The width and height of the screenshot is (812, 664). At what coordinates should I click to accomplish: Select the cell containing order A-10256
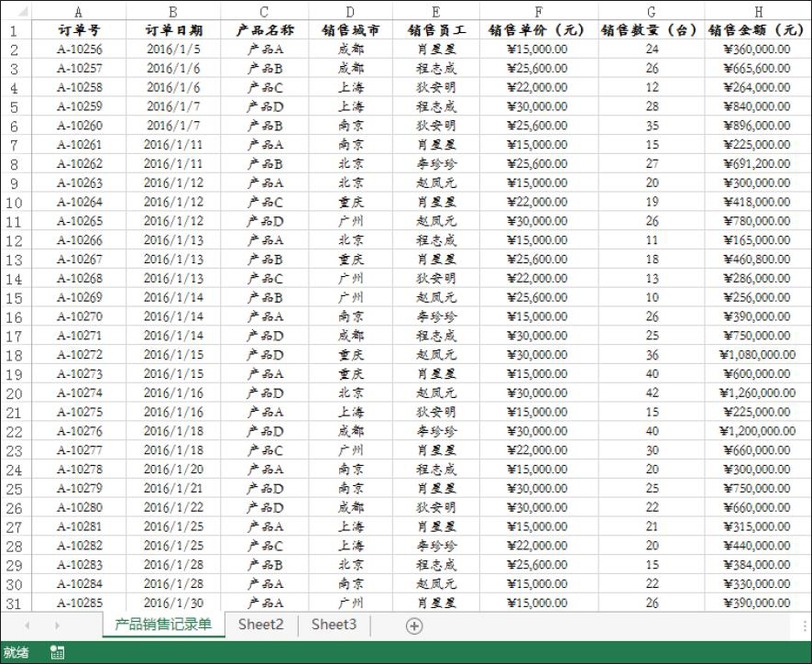pos(78,50)
